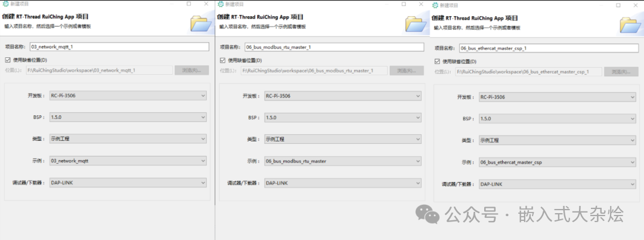The width and height of the screenshot is (644, 240).
Task: Click the 调试器/下载器 label in the modbus window
Action: (244, 183)
